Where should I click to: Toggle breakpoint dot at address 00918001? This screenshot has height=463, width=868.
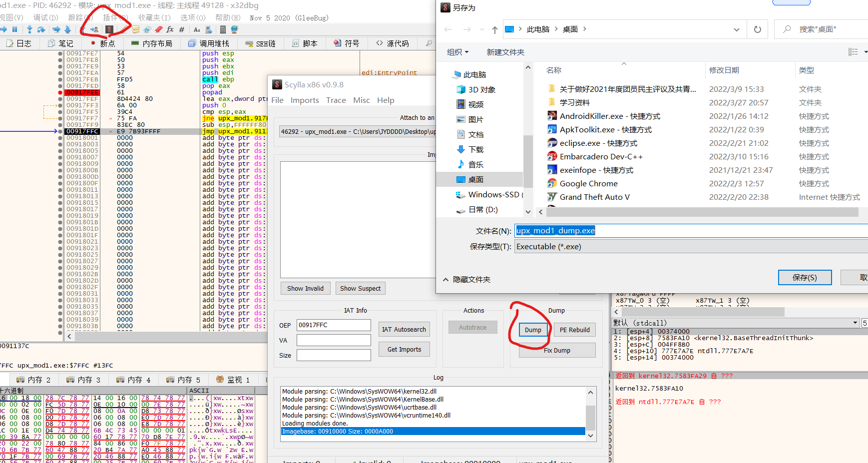[60, 138]
